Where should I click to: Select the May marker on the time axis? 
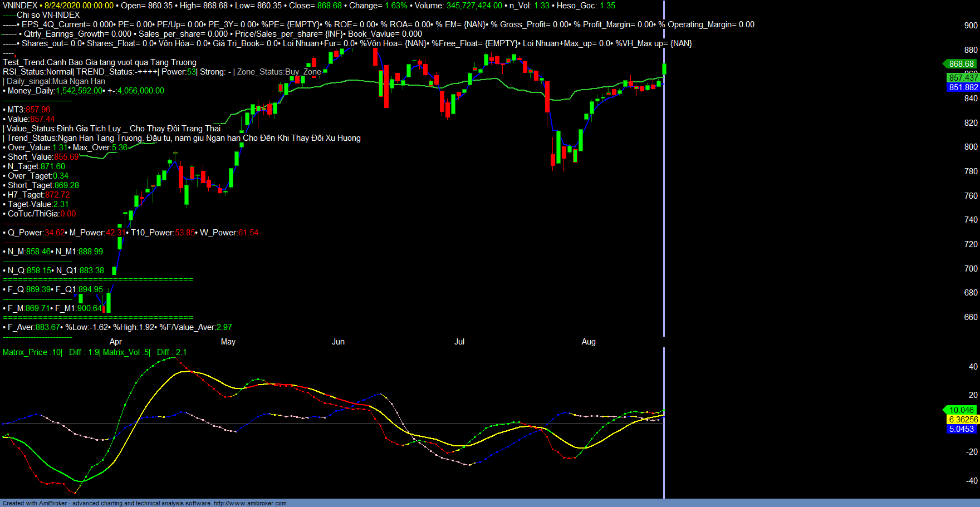pyautogui.click(x=228, y=342)
